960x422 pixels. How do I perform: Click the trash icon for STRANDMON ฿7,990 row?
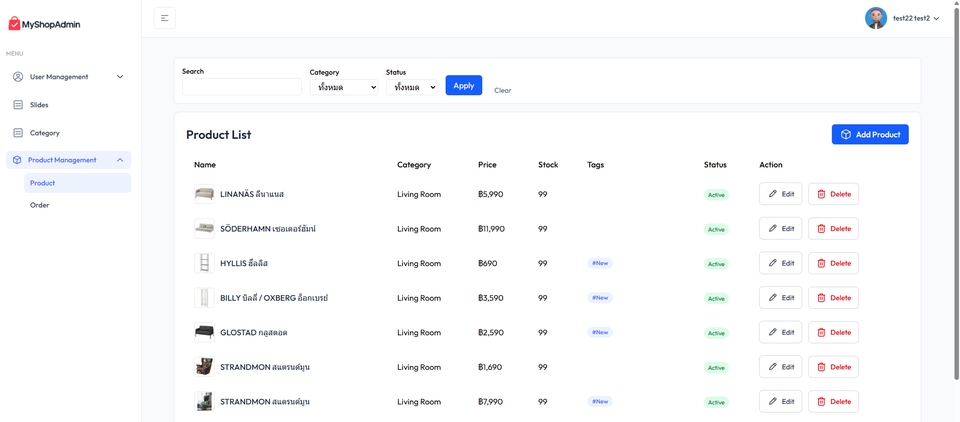[822, 402]
